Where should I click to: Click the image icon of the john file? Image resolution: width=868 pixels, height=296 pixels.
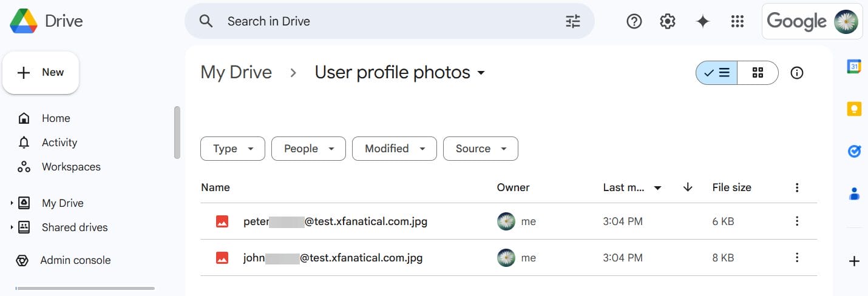click(x=222, y=258)
